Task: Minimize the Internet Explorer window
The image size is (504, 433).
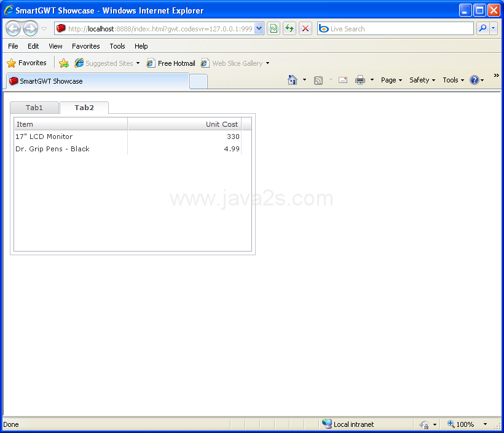Action: tap(465, 10)
